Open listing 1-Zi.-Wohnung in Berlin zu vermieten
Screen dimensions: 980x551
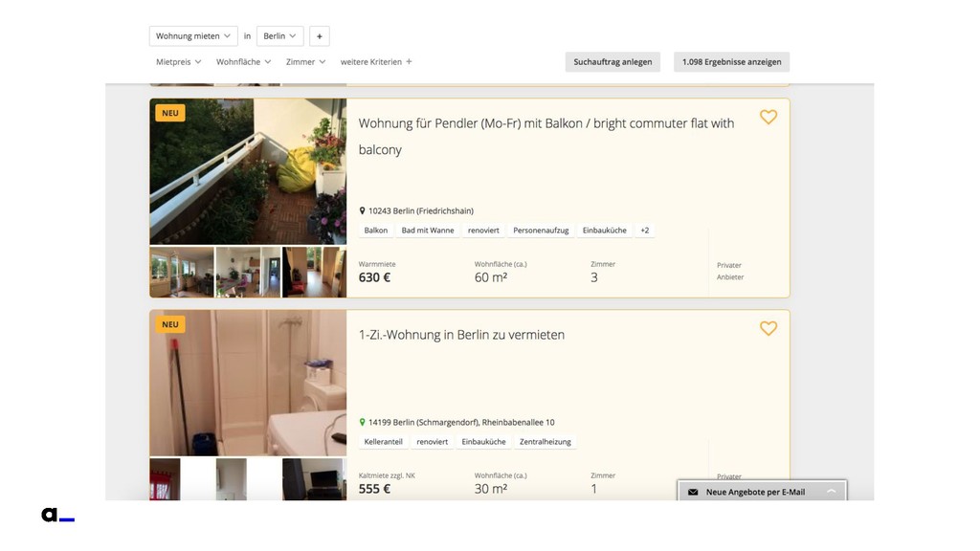click(461, 335)
